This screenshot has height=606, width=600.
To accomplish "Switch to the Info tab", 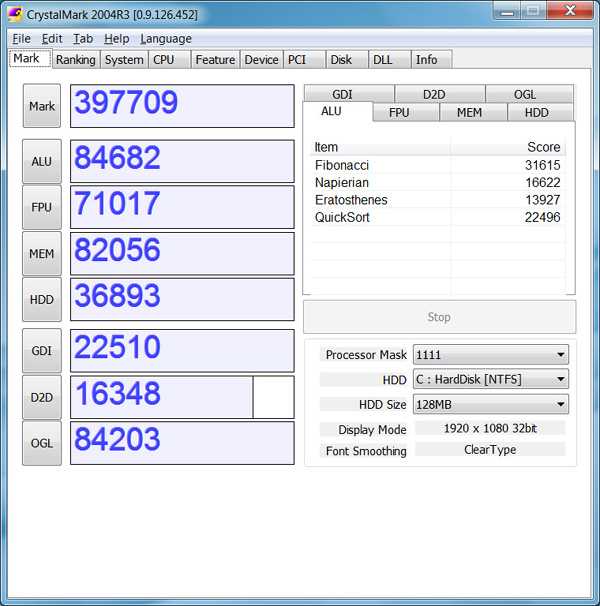I will 431,60.
